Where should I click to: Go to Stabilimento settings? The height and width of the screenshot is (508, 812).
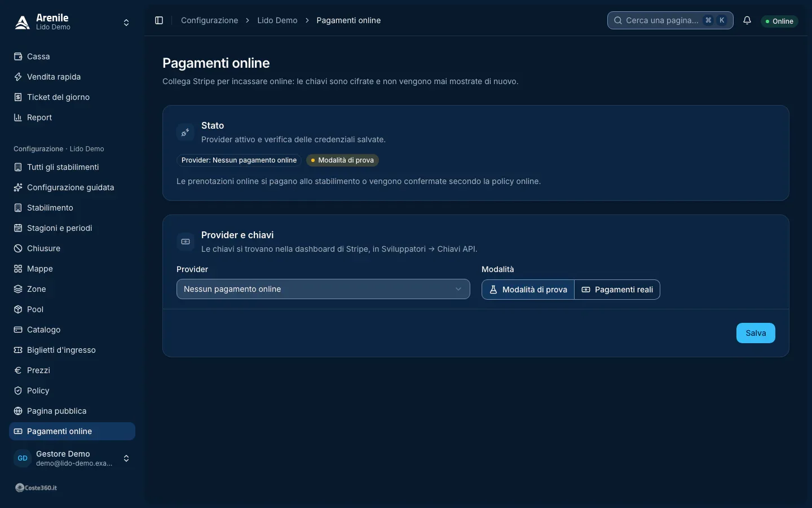click(x=72, y=208)
